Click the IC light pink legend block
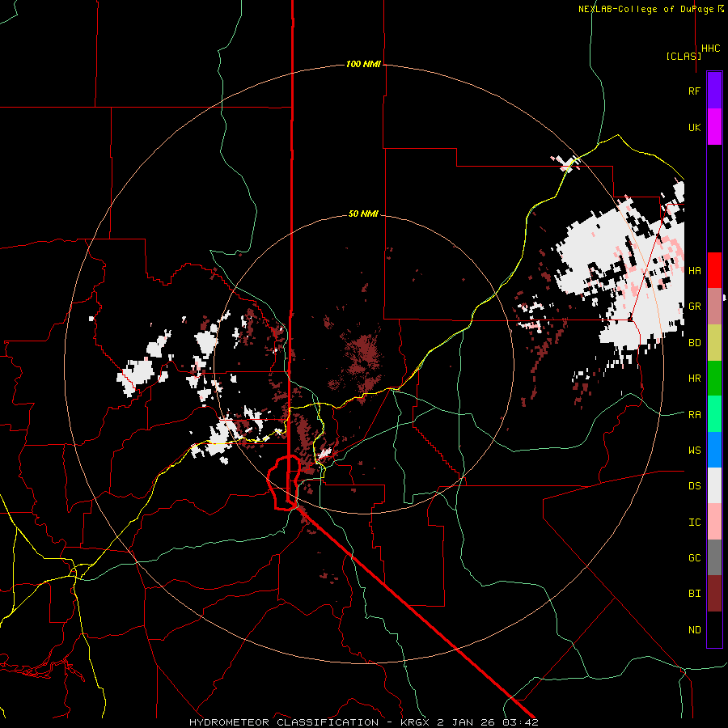This screenshot has height=728, width=728. (x=714, y=522)
